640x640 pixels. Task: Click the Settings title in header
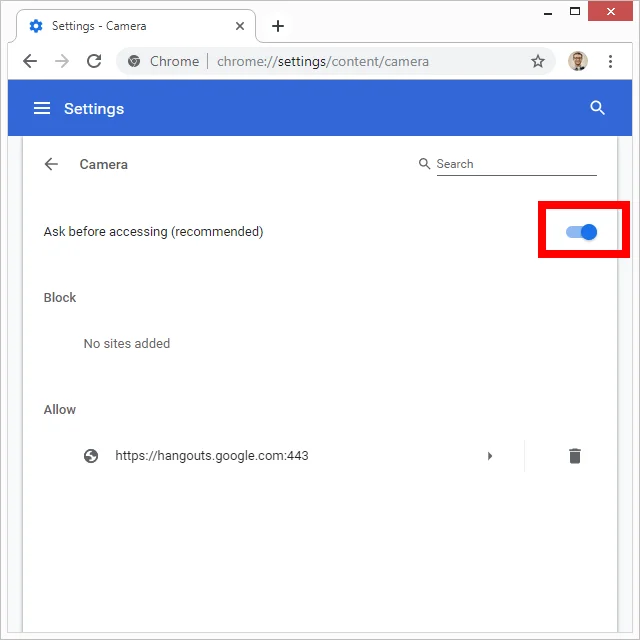pyautogui.click(x=94, y=109)
